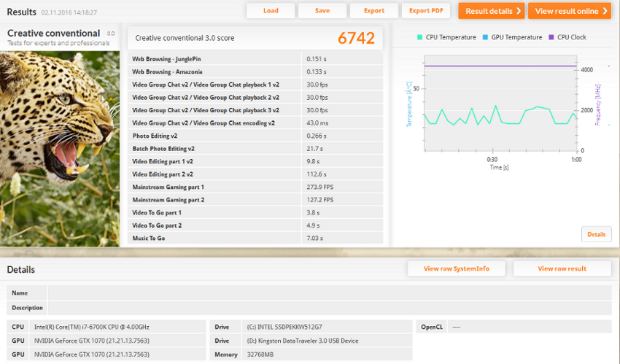This screenshot has height=364, width=620.
Task: Select the Video To Go part 1 row
Action: [255, 212]
